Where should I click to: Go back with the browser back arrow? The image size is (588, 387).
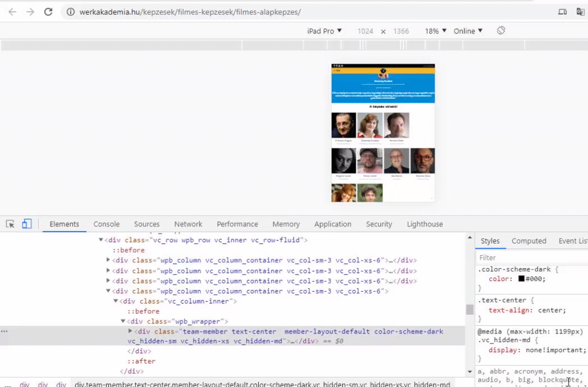click(x=12, y=12)
